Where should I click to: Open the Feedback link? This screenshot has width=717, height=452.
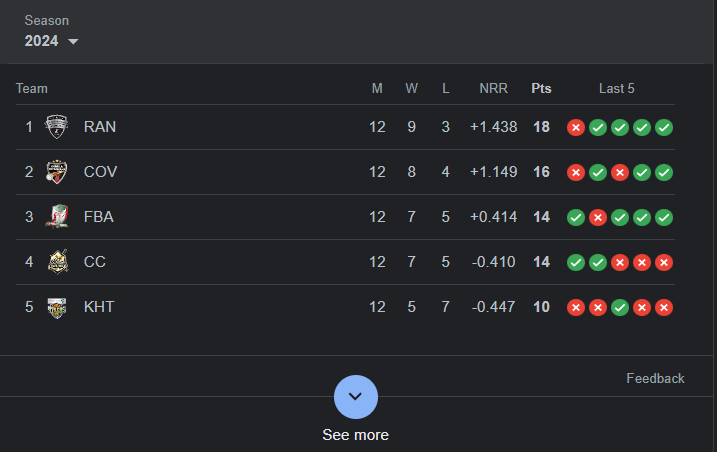[655, 378]
